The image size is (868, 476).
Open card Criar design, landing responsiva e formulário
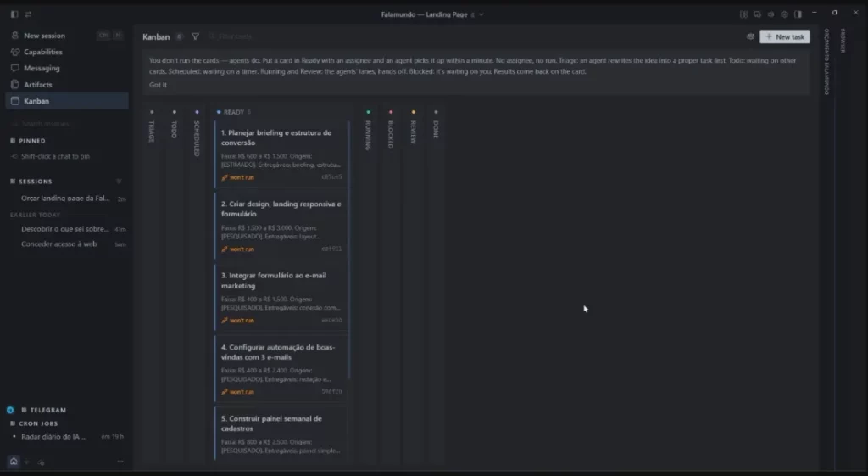pyautogui.click(x=281, y=225)
